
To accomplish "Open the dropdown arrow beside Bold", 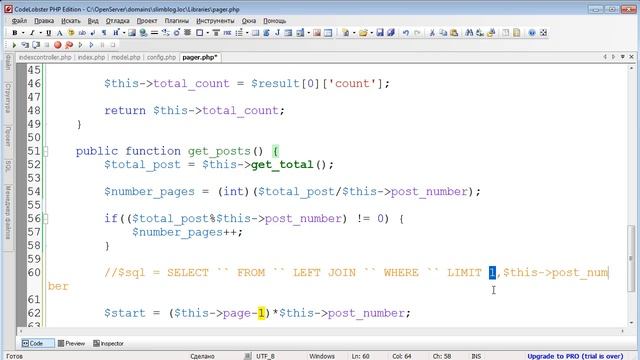I will click(23, 33).
